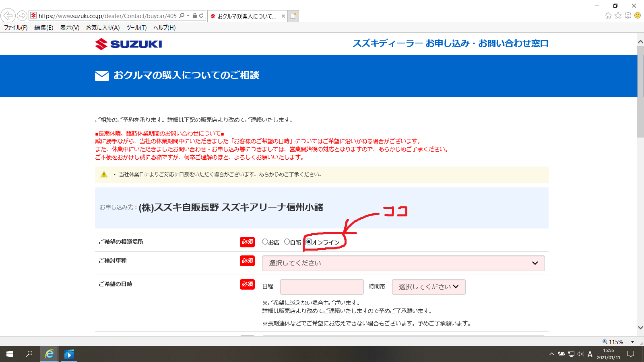Click the red 長期休暇、臨時休業期間のお問い合わせについて notice
This screenshot has width=644, height=362.
pyautogui.click(x=159, y=134)
